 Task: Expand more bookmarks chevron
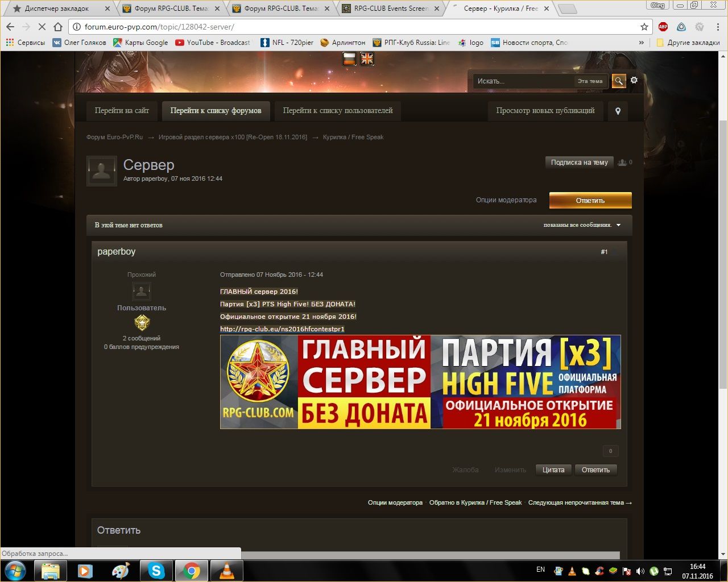point(642,43)
